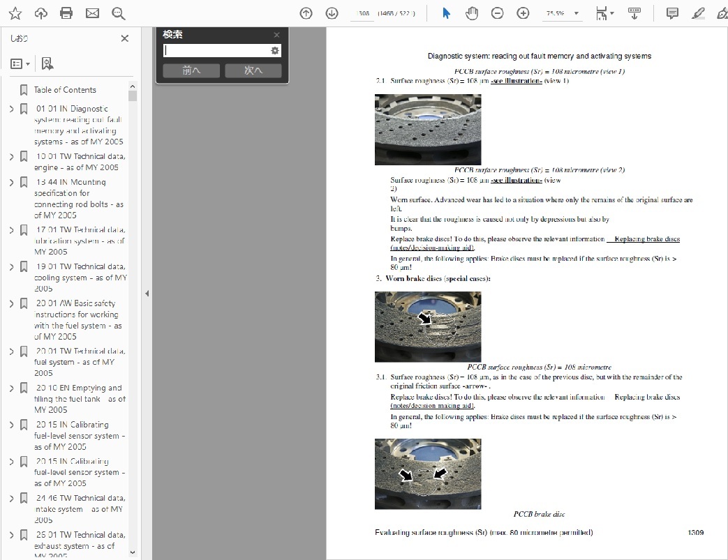
Task: Open page fit options tool
Action: 604,13
